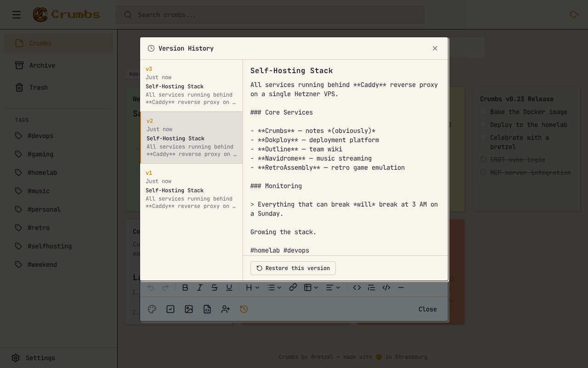Check the 'Deploy to the homelab' checkbox

483,125
